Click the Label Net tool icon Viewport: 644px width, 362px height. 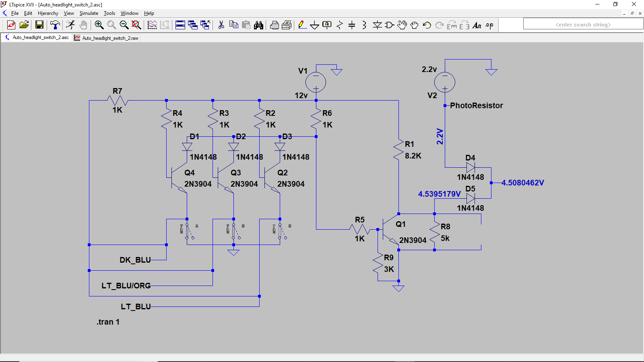click(327, 25)
